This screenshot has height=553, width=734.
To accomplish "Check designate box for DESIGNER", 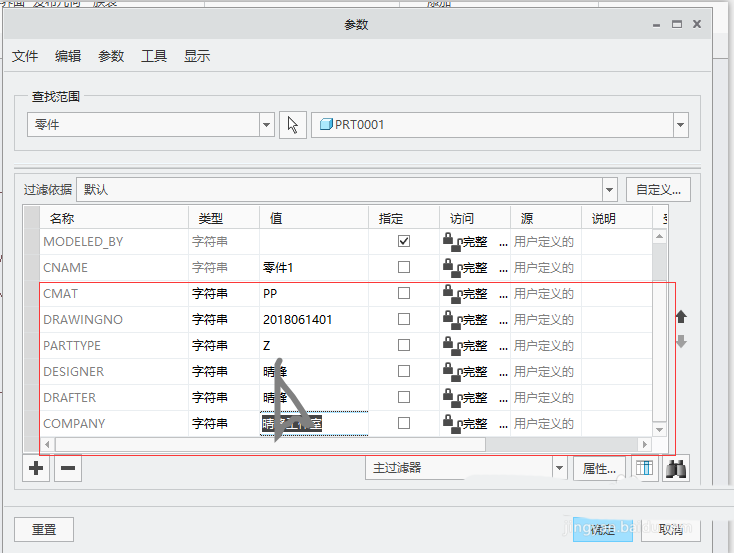I will coord(404,371).
